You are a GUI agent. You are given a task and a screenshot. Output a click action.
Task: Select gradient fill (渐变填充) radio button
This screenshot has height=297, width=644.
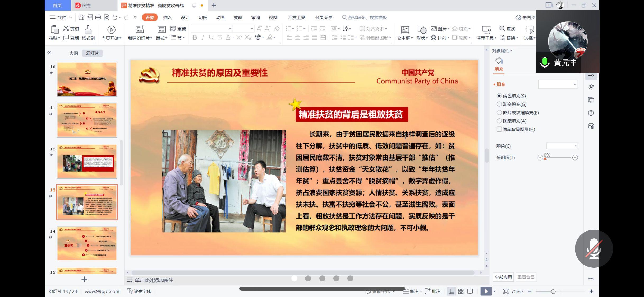point(499,104)
